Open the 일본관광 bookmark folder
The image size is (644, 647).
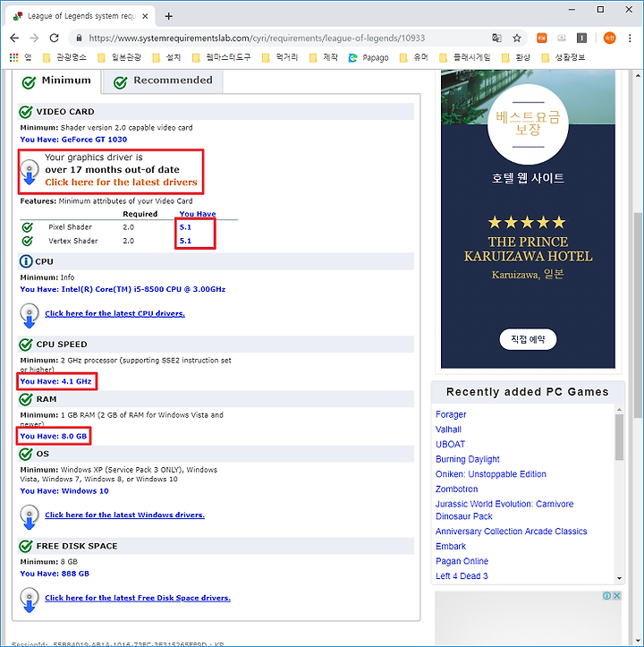pyautogui.click(x=120, y=57)
